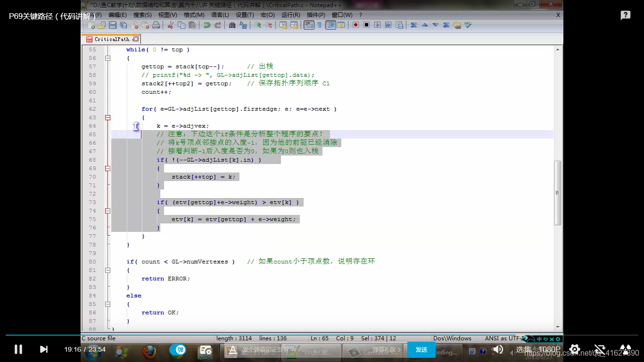Collapse the fold marker at line 69

click(107, 168)
